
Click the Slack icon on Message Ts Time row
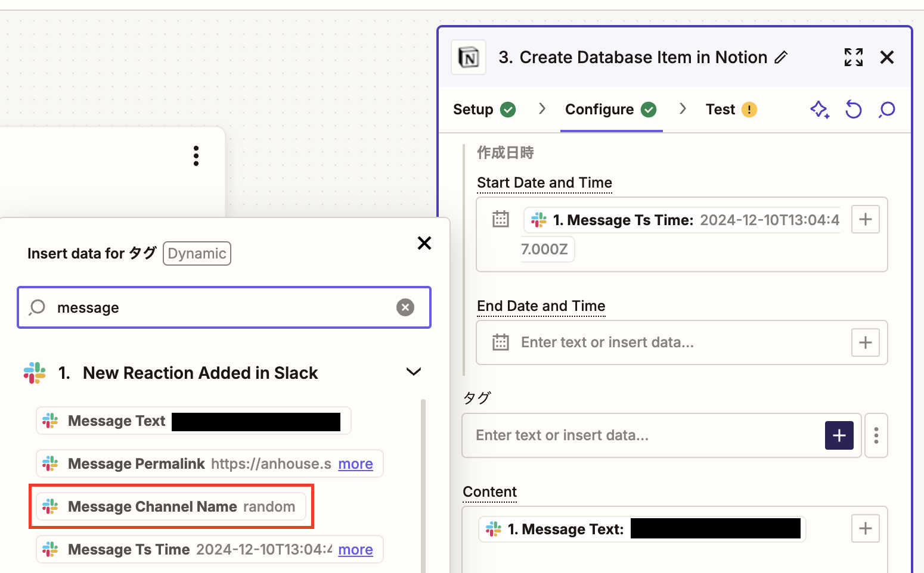[50, 550]
